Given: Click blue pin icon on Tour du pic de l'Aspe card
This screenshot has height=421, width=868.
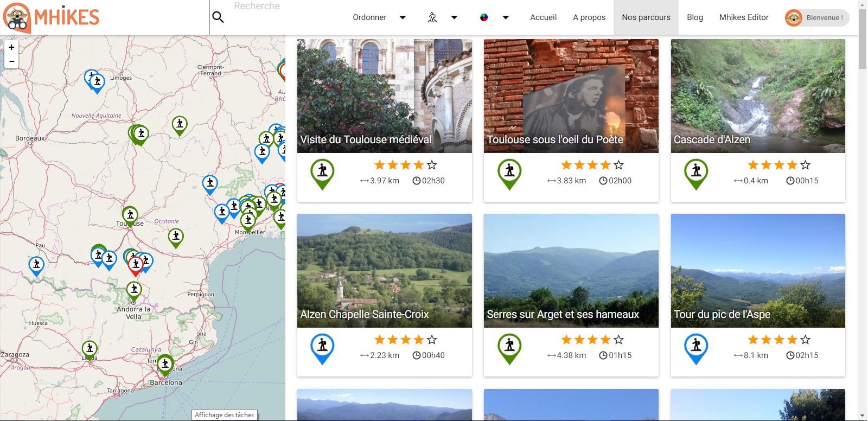Looking at the screenshot, I should 696,347.
